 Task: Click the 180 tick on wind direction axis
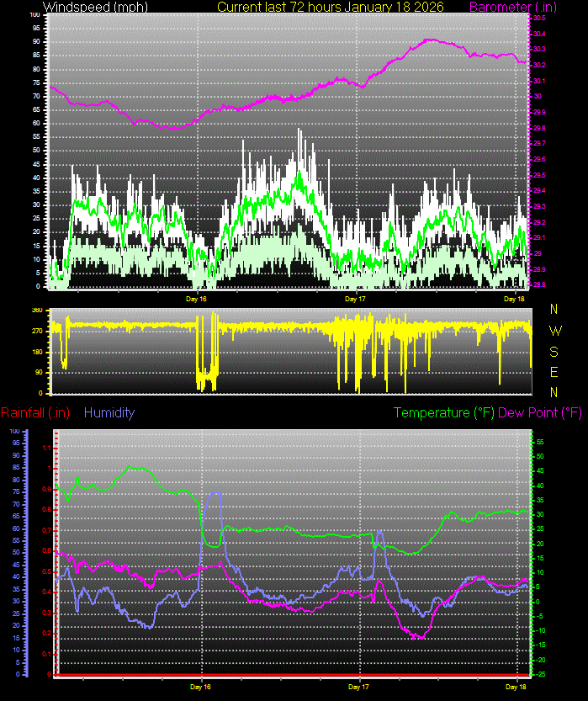tap(37, 352)
